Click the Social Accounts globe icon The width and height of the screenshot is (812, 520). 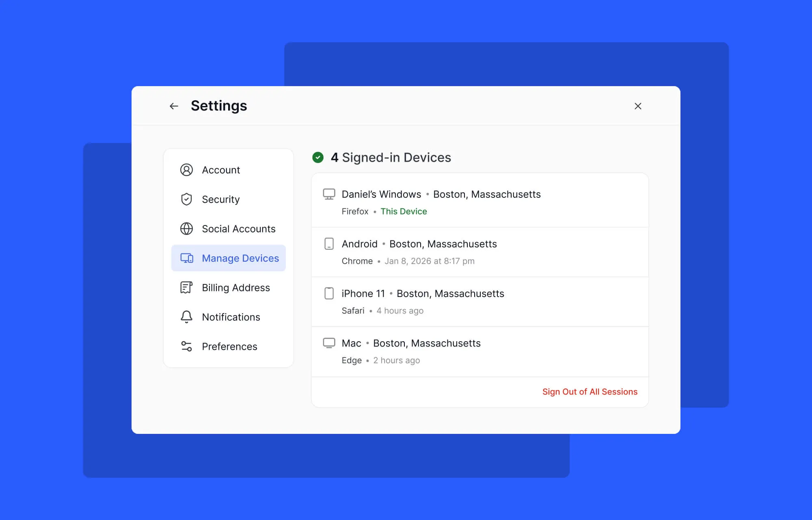pyautogui.click(x=186, y=228)
